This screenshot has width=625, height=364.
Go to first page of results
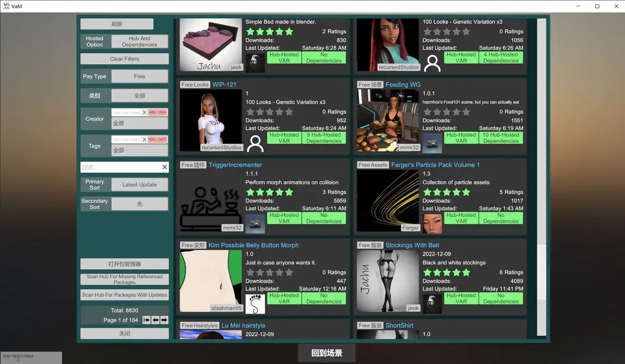[146, 320]
